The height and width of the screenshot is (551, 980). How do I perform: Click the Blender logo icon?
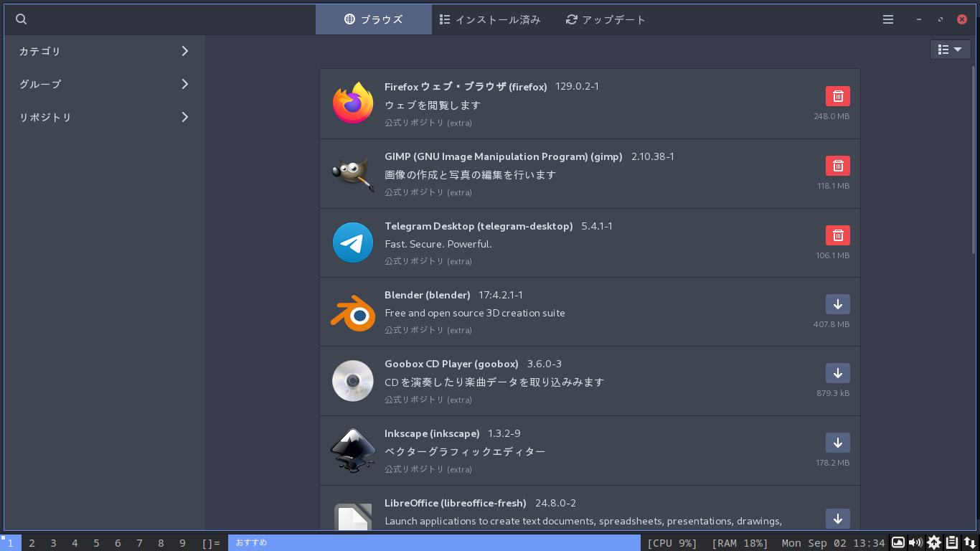point(353,312)
